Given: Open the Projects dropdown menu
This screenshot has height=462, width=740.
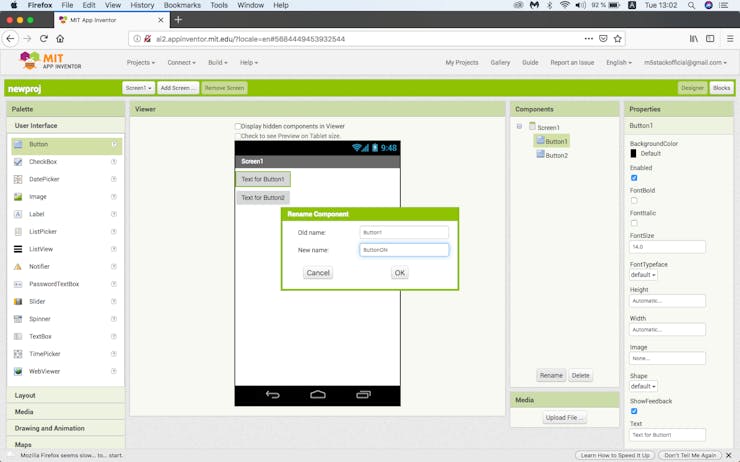Looking at the screenshot, I should click(141, 62).
